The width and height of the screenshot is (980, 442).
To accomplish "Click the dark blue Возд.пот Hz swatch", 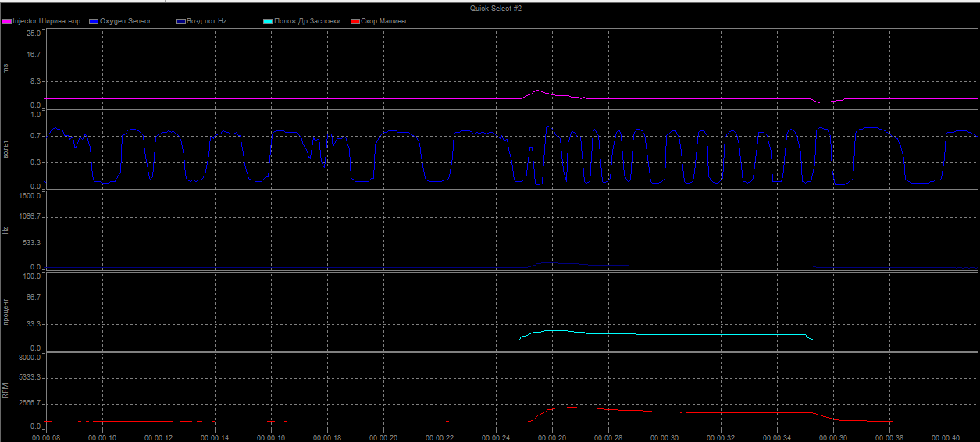I will 181,21.
